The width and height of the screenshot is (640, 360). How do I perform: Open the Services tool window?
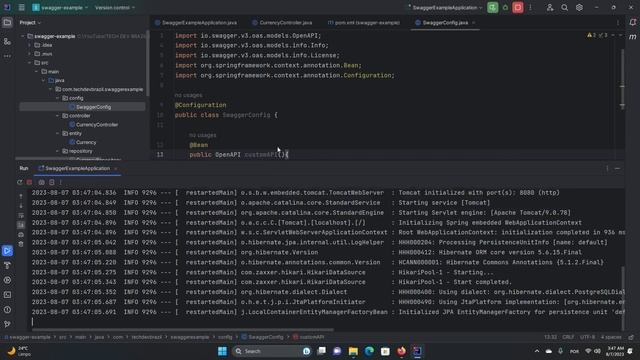pyautogui.click(x=7, y=280)
